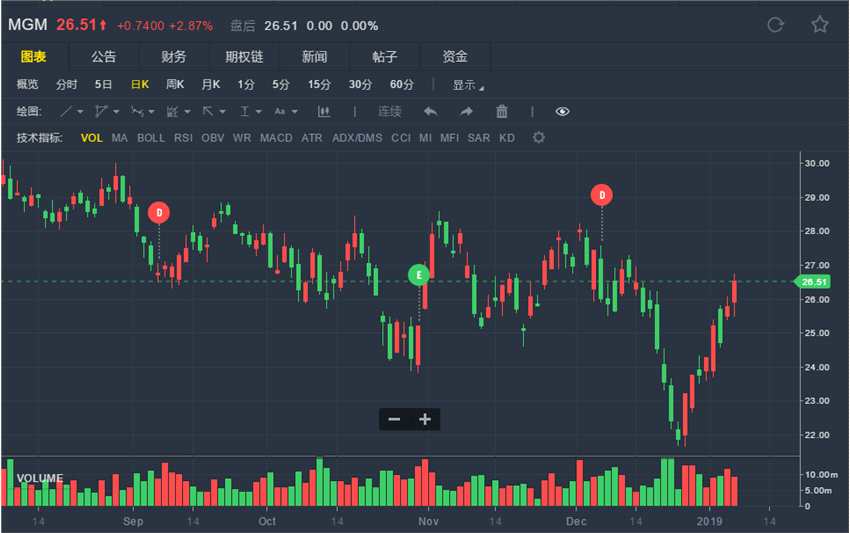
Task: Toggle the ATR indicator
Action: (x=312, y=138)
